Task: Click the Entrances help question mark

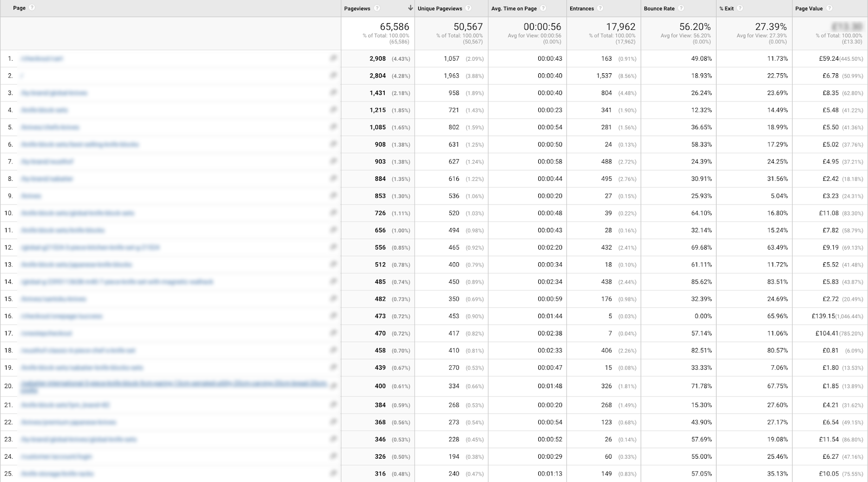Action: pos(600,8)
